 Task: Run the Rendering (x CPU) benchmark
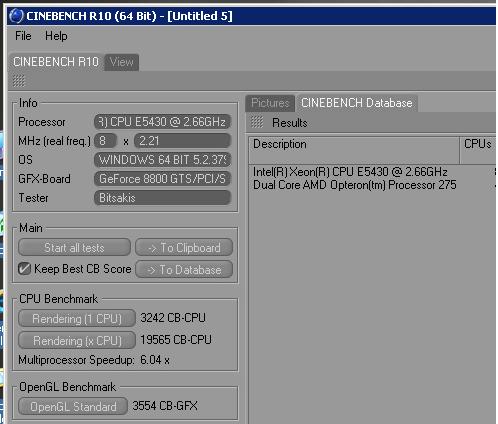click(x=77, y=340)
